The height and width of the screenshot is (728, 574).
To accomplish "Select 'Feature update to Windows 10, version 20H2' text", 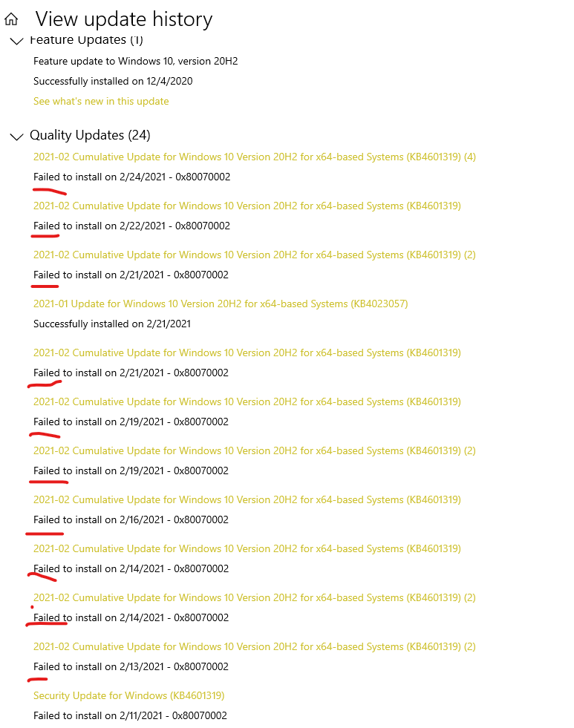I will (136, 62).
